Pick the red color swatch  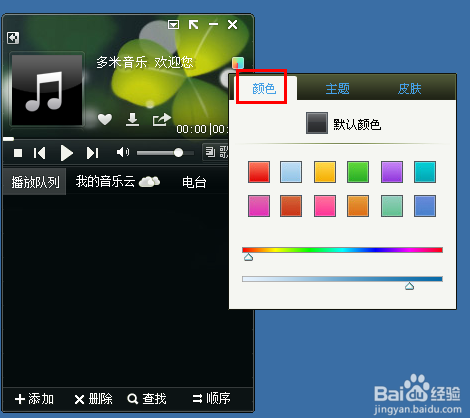(259, 172)
